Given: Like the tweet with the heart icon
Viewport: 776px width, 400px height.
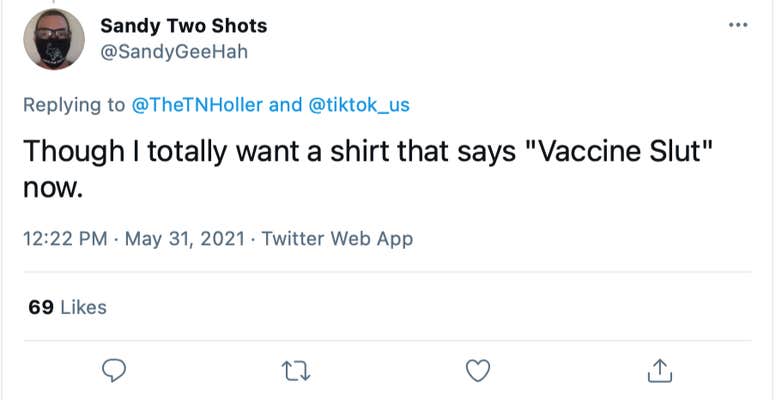Looking at the screenshot, I should coord(479,370).
